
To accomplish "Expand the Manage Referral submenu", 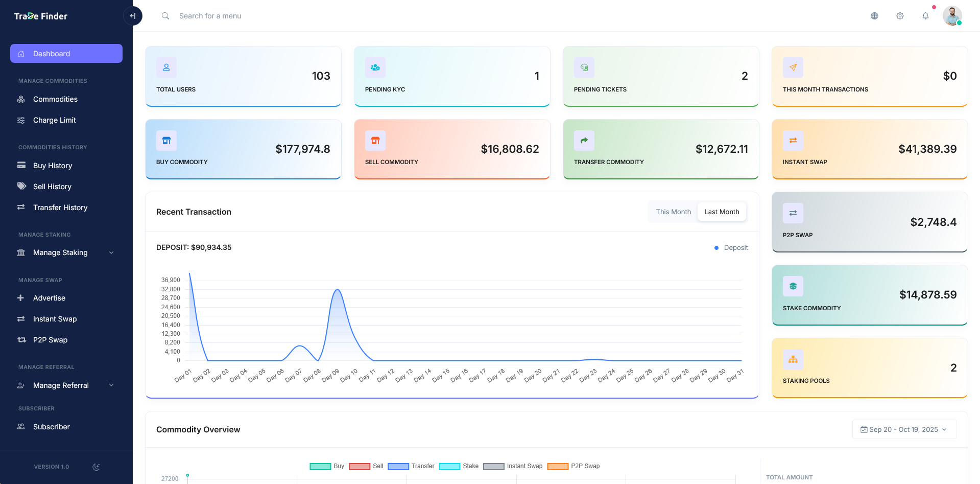I will [x=66, y=385].
